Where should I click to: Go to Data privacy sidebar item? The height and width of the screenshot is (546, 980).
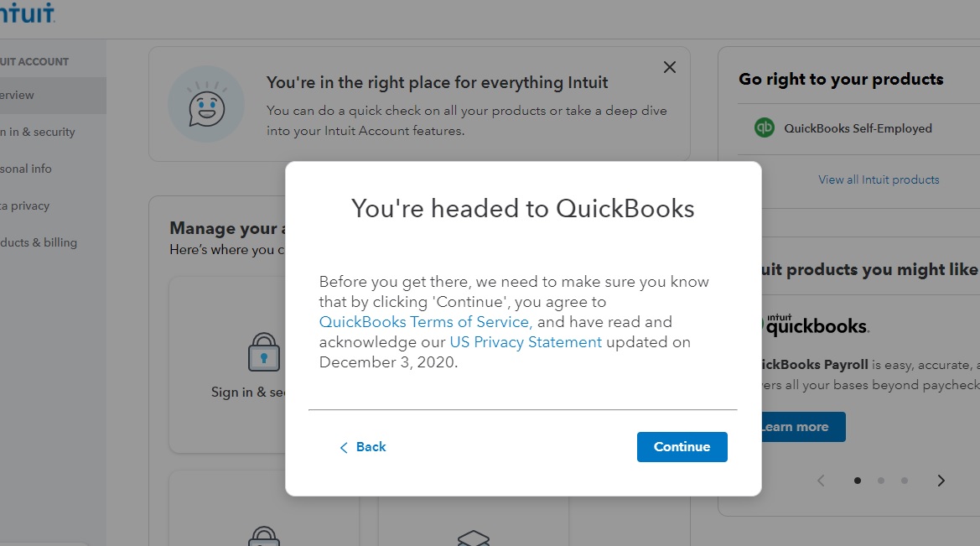click(x=25, y=205)
